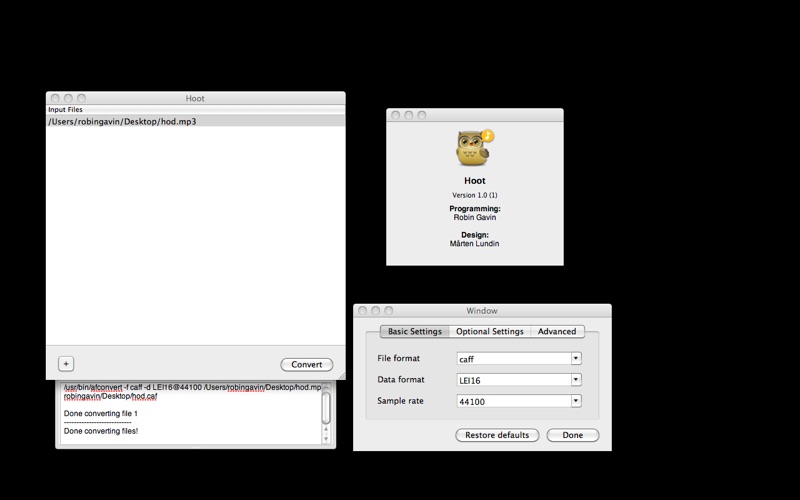This screenshot has height=500, width=800.
Task: Close the settings Window via red button
Action: coord(362,310)
